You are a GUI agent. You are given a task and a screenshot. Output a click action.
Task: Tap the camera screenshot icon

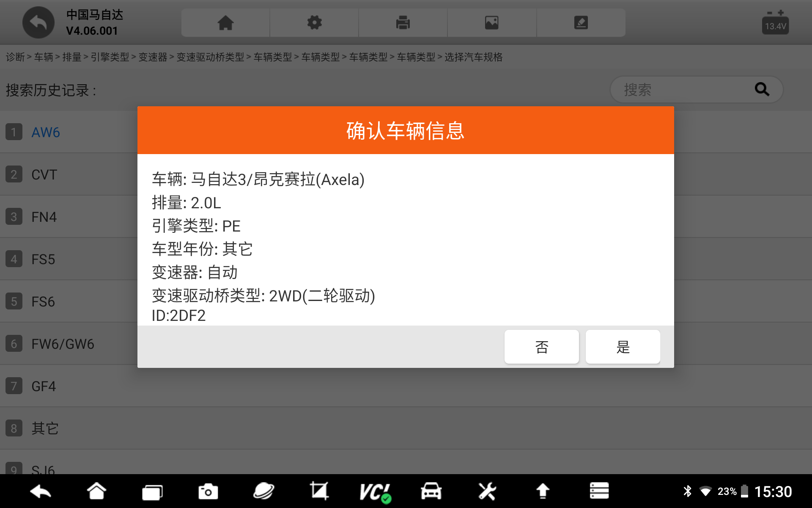pyautogui.click(x=208, y=491)
